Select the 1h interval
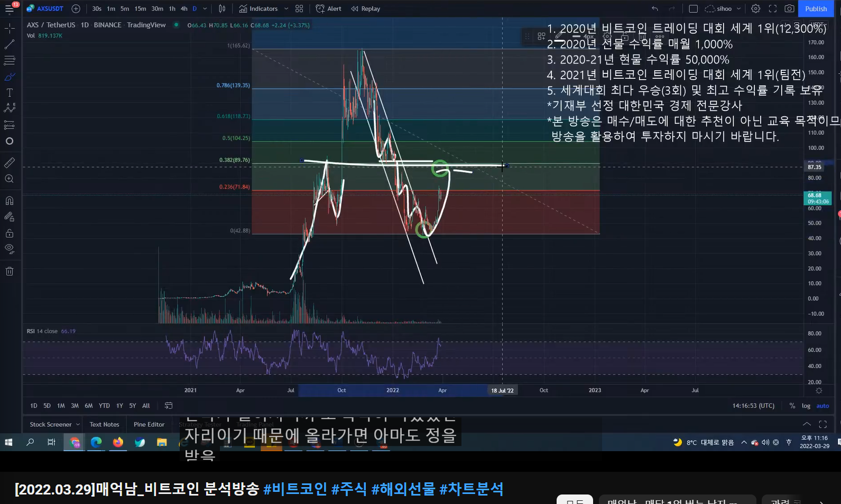The width and height of the screenshot is (841, 504). pos(172,8)
